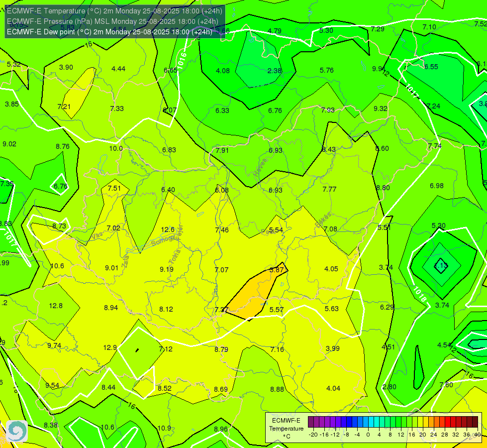This screenshot has height=448, width=487.
Task: Click the dew point value 12.6
Action: [168, 229]
